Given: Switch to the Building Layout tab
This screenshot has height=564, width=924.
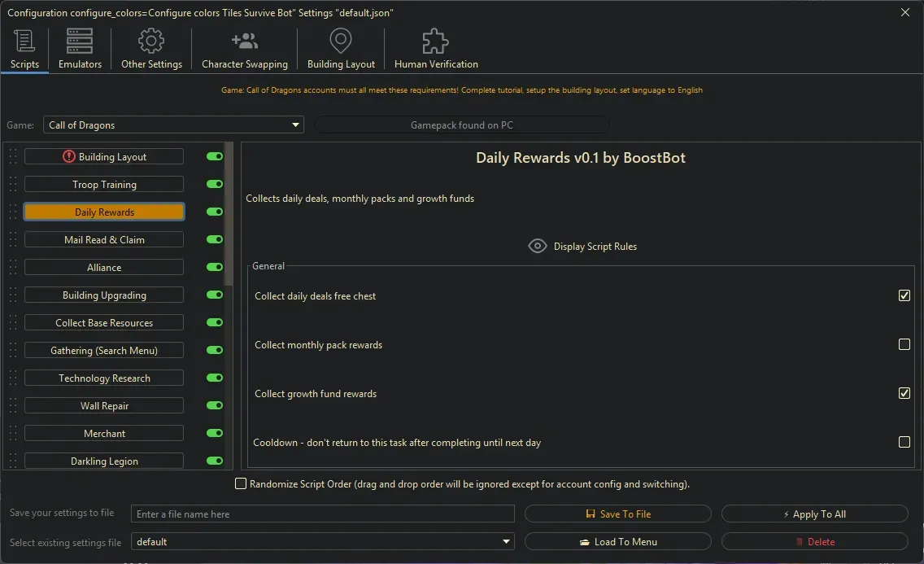Looking at the screenshot, I should (x=104, y=155).
